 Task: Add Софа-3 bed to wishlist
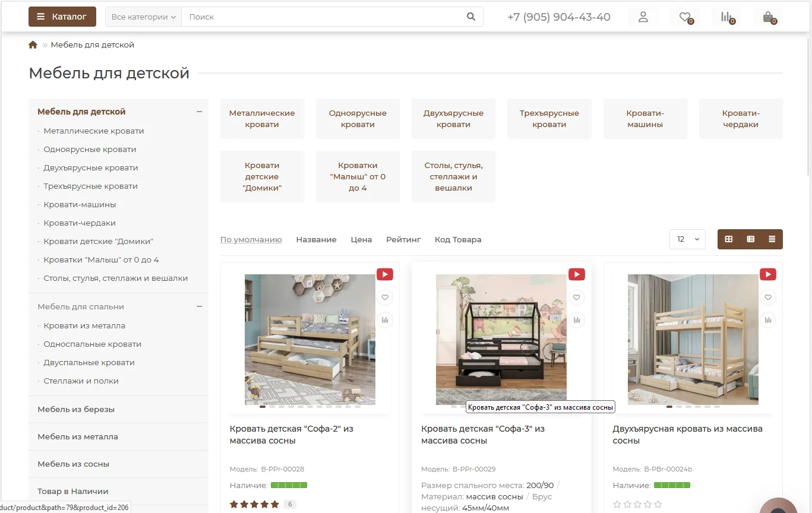576,297
